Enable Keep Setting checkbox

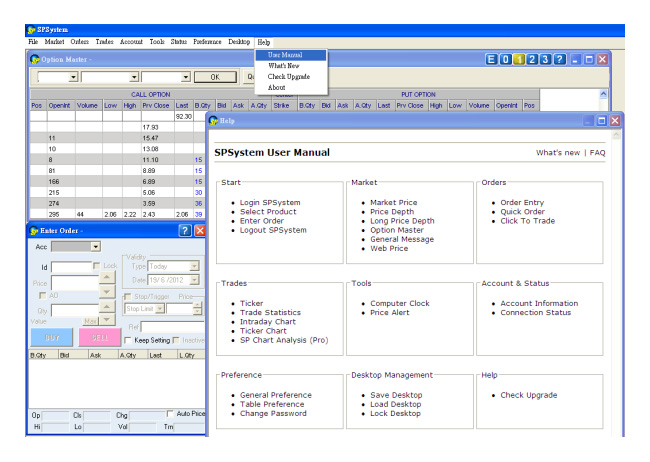coord(128,340)
